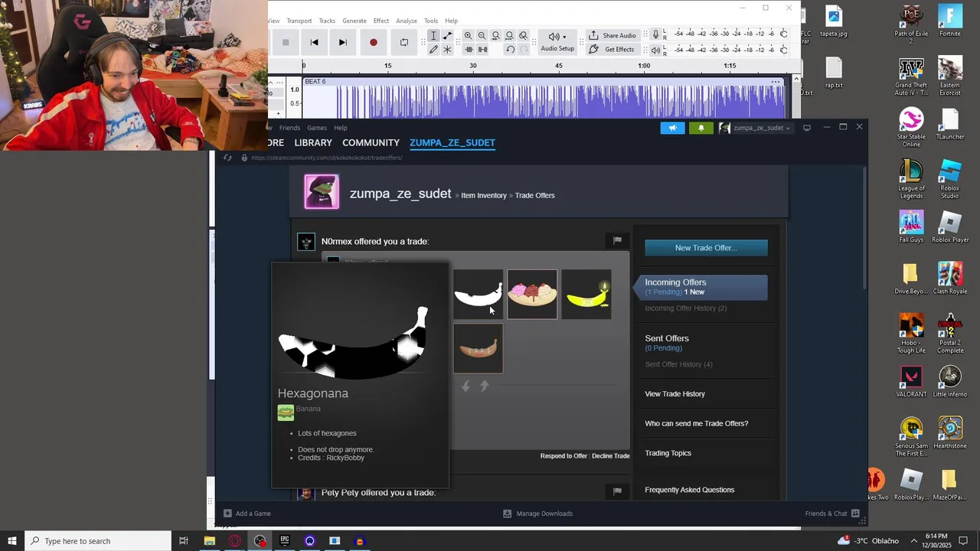The height and width of the screenshot is (551, 980).
Task: Open the ZUMPA_ZE_SUDET profile tab
Action: pos(452,143)
